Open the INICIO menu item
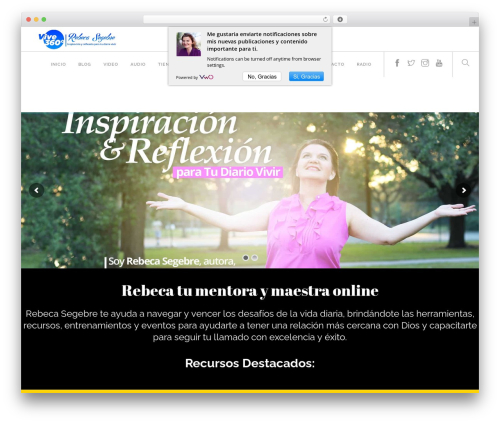Screen dimensions: 500x423 58,64
